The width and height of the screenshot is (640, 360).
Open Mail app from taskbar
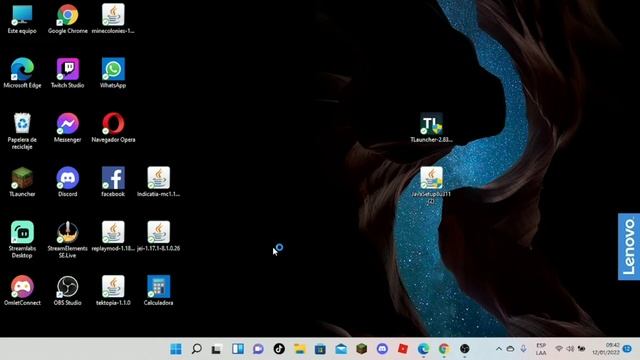pyautogui.click(x=341, y=349)
